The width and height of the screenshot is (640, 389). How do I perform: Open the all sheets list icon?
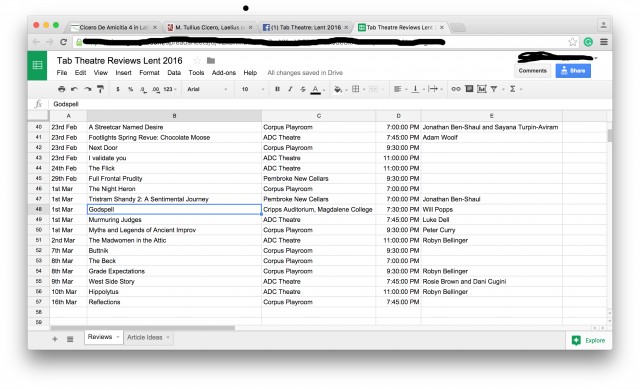coord(70,339)
